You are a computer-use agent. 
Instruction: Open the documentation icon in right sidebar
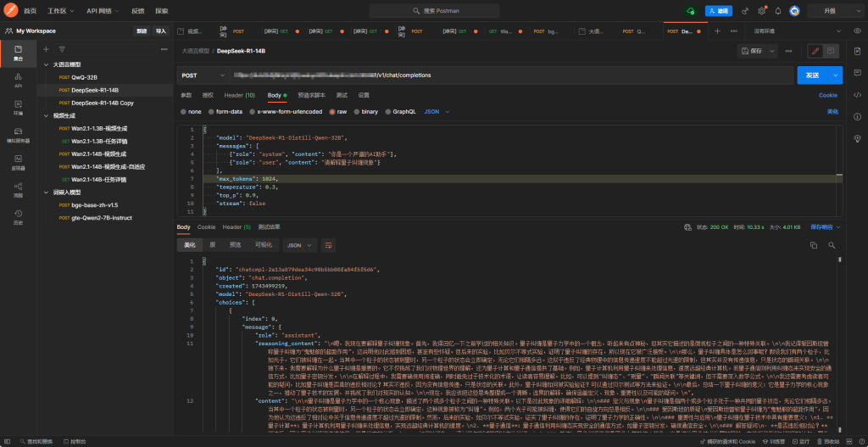click(x=858, y=52)
